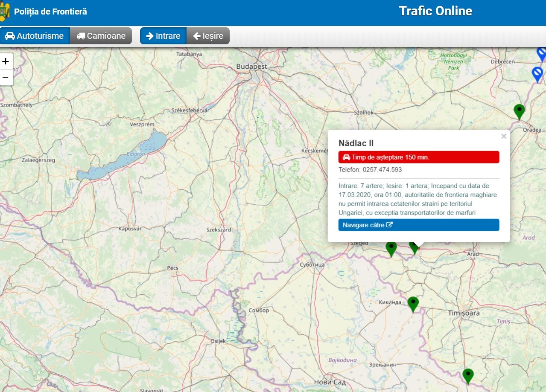Switch to Camioane truck traffic
546x392 pixels.
pyautogui.click(x=101, y=36)
